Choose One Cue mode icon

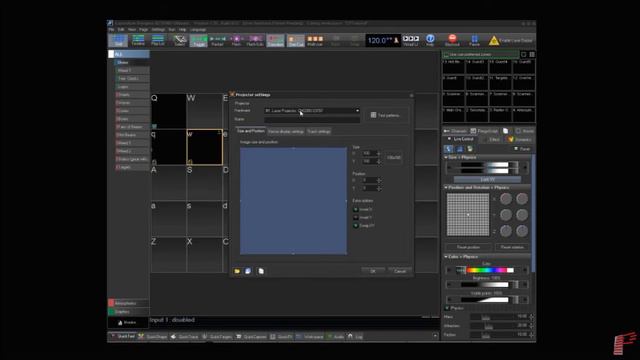pyautogui.click(x=296, y=40)
